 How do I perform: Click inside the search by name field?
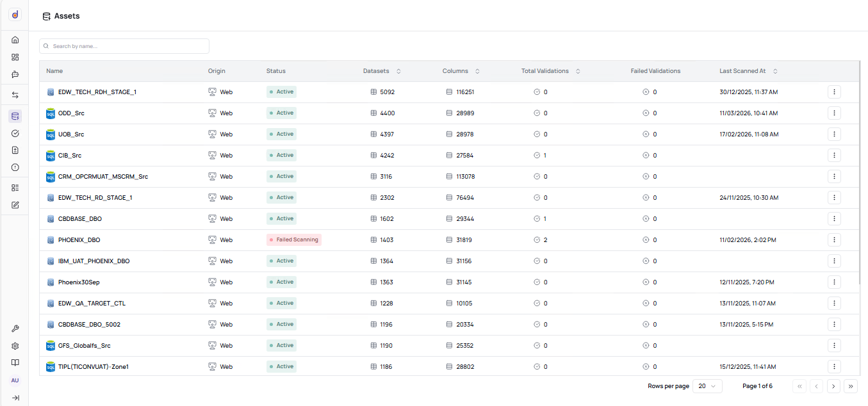coord(124,45)
